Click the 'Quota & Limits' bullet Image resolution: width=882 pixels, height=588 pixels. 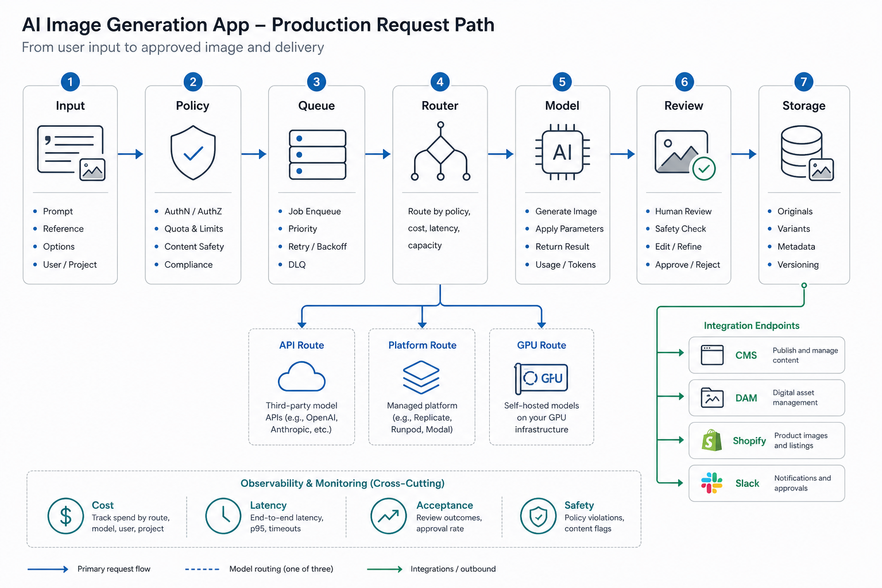(194, 229)
